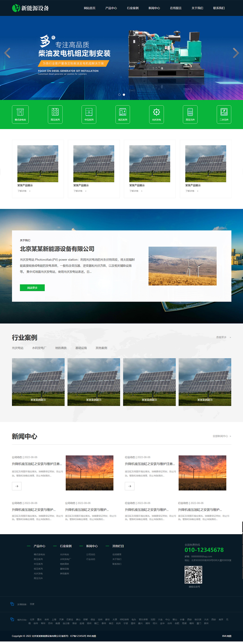Click the 光伏发电 gear icon
Screen dimensions: 243x644
[156, 112]
